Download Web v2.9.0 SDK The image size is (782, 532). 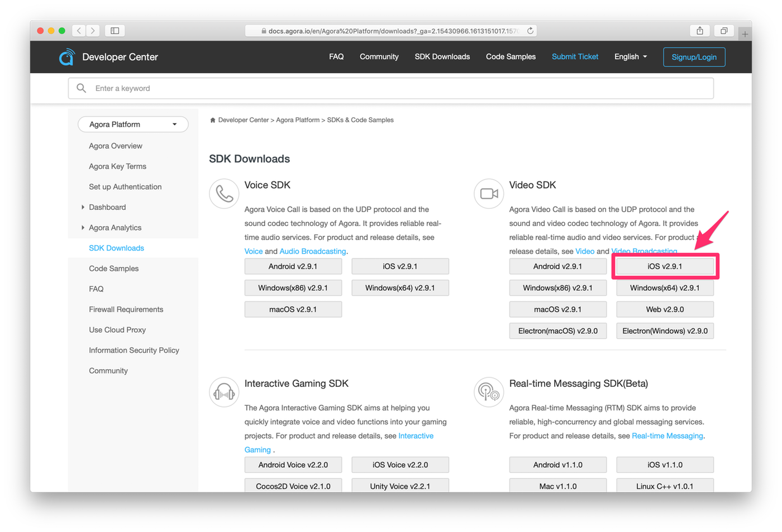coord(665,309)
